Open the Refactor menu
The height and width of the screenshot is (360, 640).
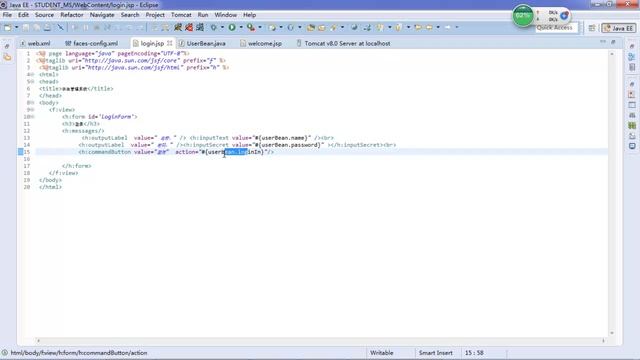tap(72, 15)
